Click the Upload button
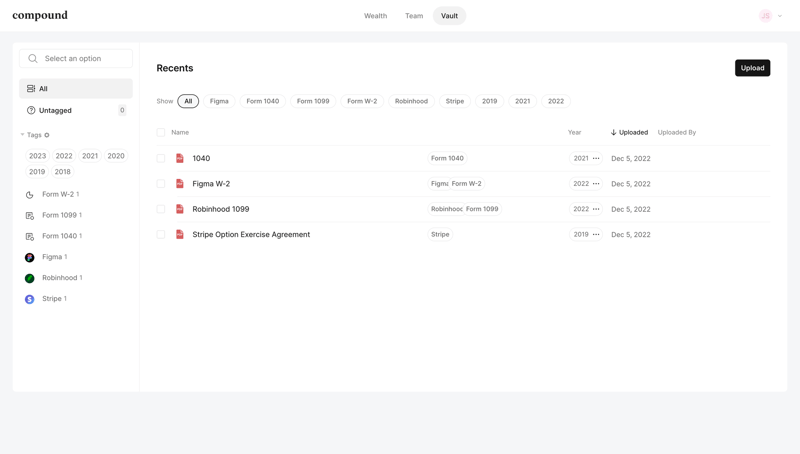The width and height of the screenshot is (800, 454). click(x=753, y=68)
